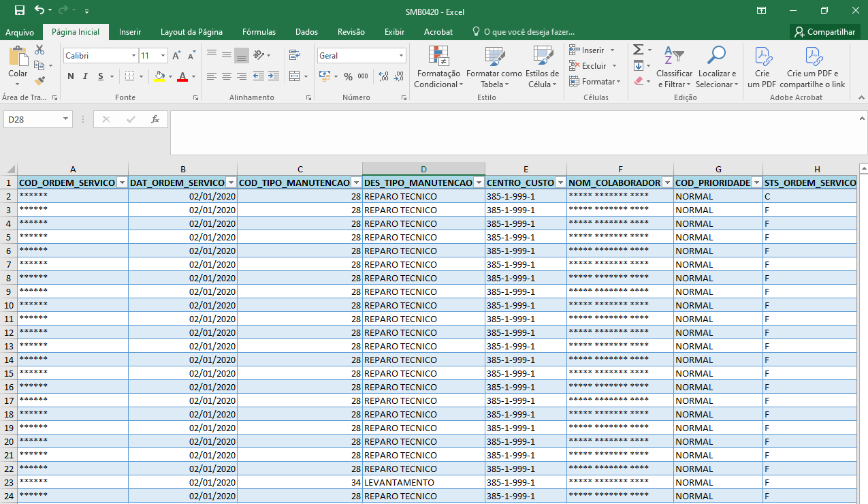
Task: Switch to the Fórmulas tab
Action: pyautogui.click(x=259, y=32)
